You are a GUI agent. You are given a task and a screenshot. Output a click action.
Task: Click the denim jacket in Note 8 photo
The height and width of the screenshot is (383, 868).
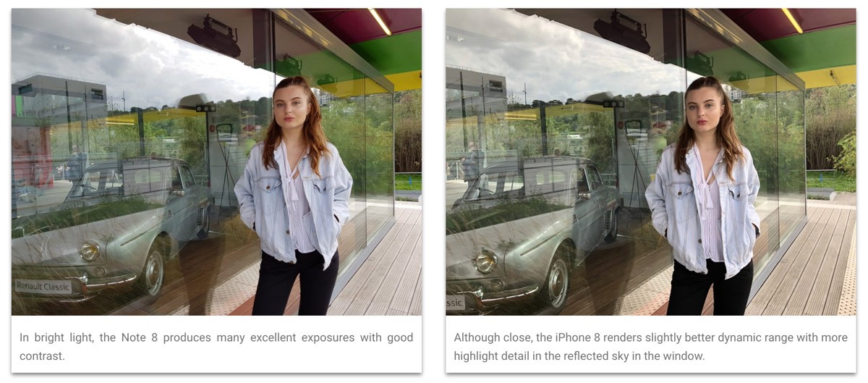pos(292,199)
